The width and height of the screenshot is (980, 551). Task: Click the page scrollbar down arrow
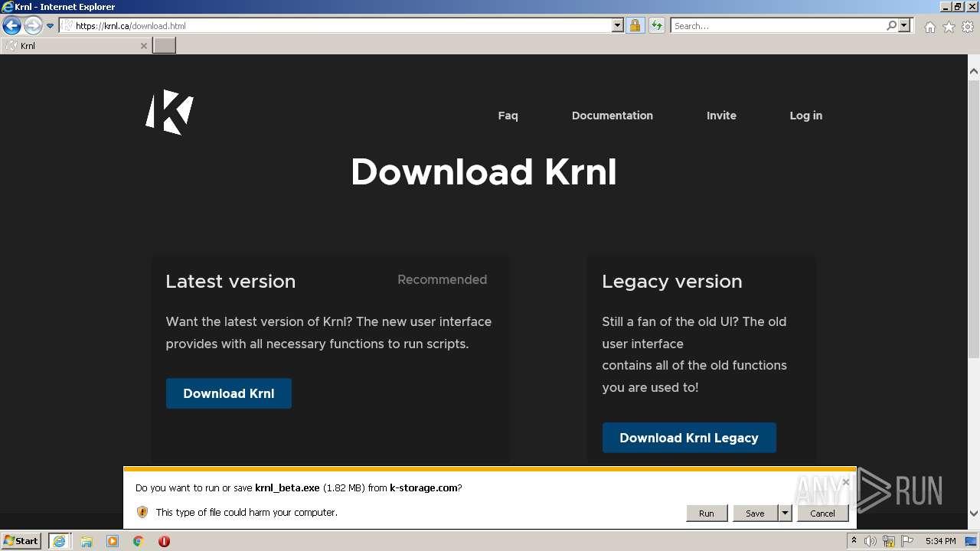point(974,514)
